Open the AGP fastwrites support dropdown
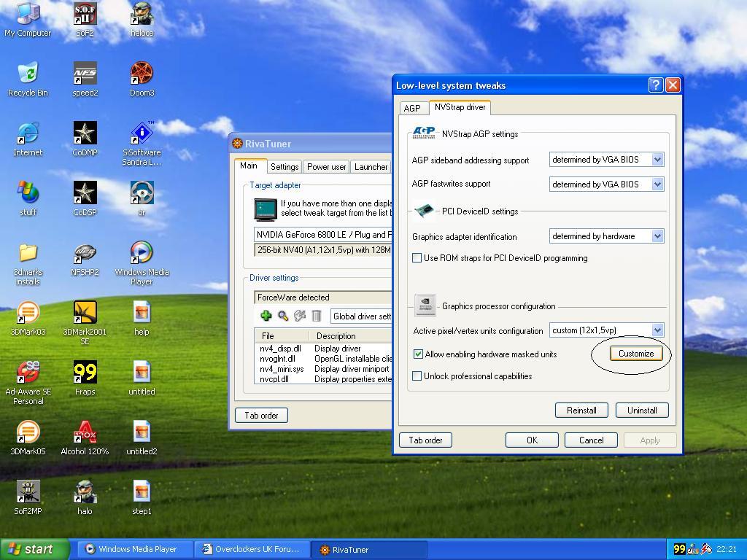The image size is (747, 560). (x=657, y=184)
